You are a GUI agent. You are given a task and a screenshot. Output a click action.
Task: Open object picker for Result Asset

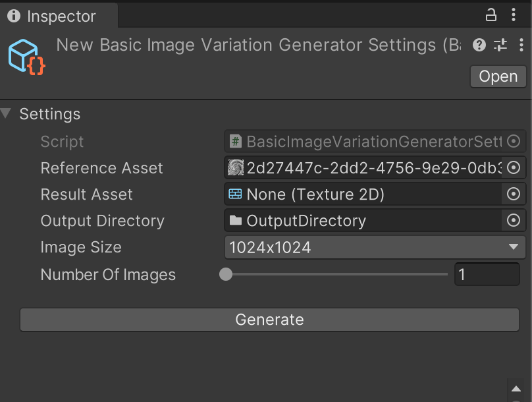pyautogui.click(x=514, y=194)
